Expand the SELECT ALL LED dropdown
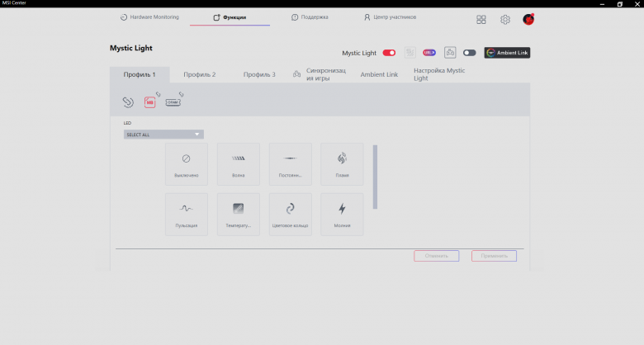Viewport: 644px width, 345px height. tap(163, 135)
